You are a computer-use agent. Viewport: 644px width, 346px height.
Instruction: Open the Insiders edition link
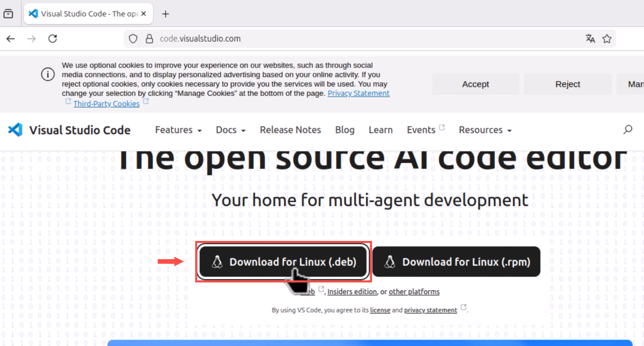point(352,292)
